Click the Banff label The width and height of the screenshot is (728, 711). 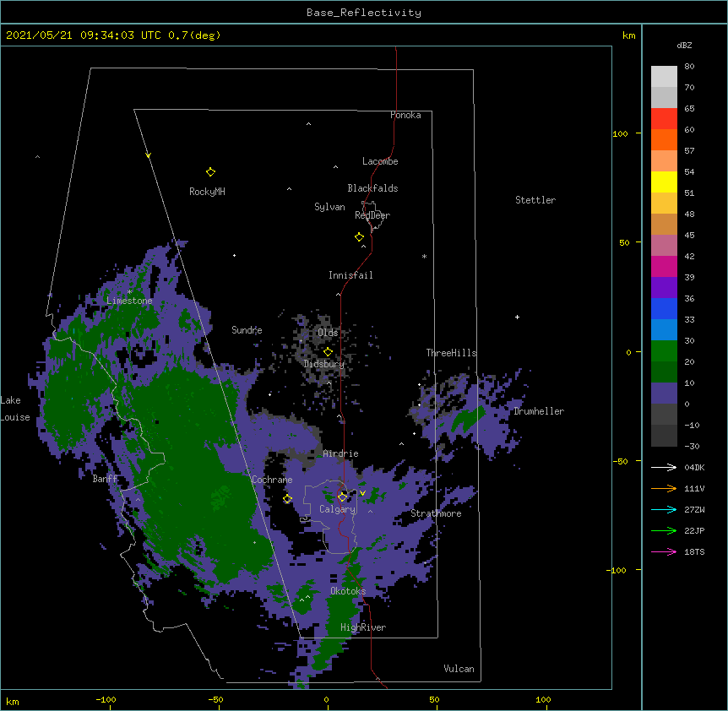(105, 479)
